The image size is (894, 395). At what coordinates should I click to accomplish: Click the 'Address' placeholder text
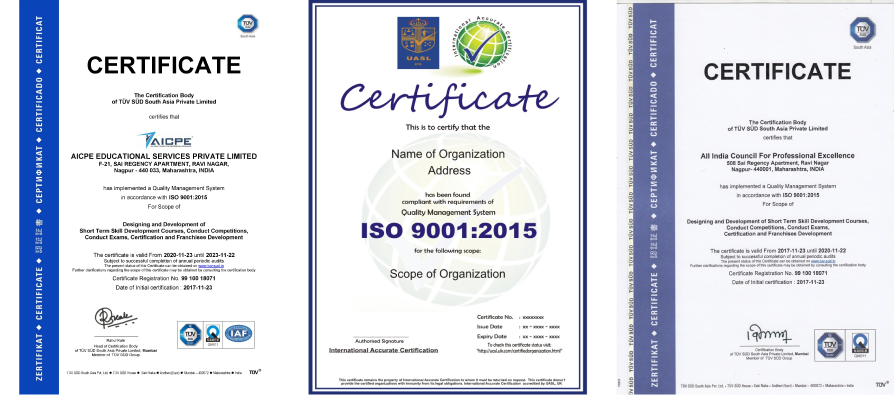449,170
